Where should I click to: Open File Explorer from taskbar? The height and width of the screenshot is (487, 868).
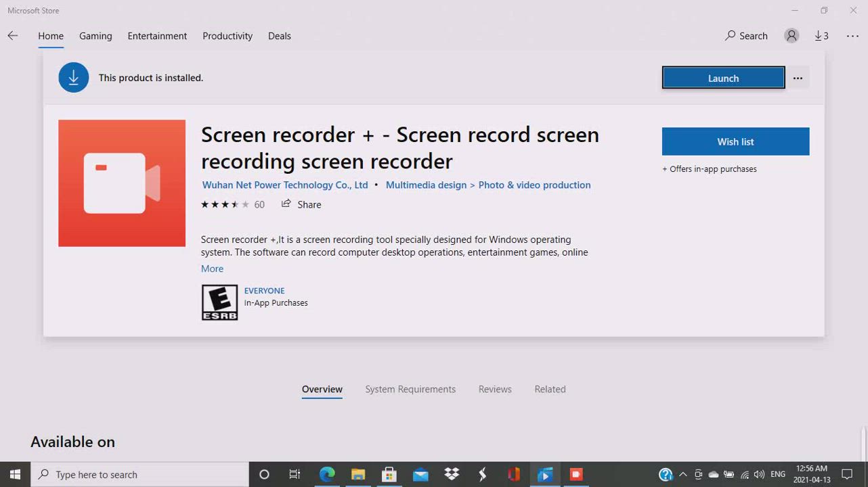358,474
